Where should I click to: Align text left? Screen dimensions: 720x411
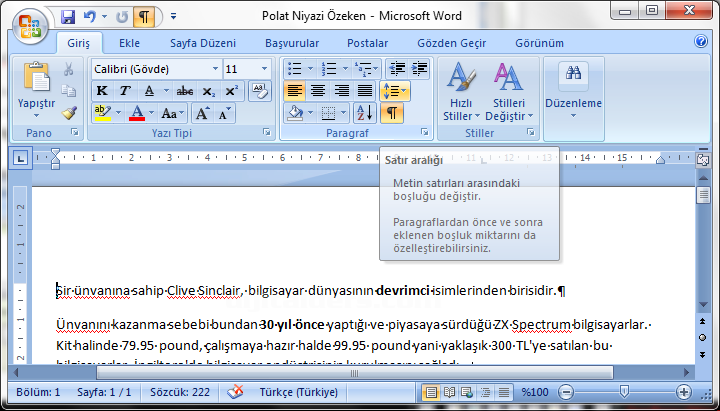click(x=294, y=91)
